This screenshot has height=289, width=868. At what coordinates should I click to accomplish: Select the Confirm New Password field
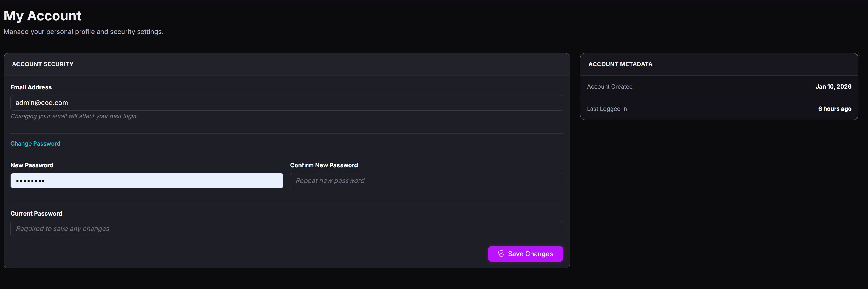426,181
